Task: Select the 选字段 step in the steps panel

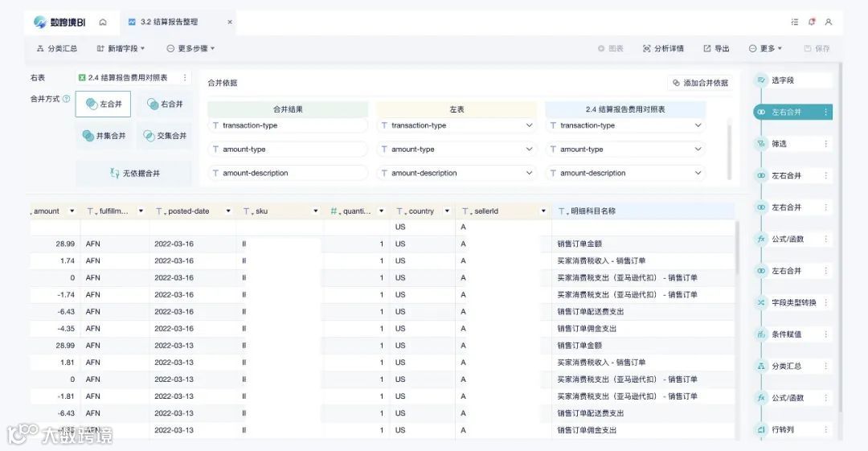Action: [792, 80]
